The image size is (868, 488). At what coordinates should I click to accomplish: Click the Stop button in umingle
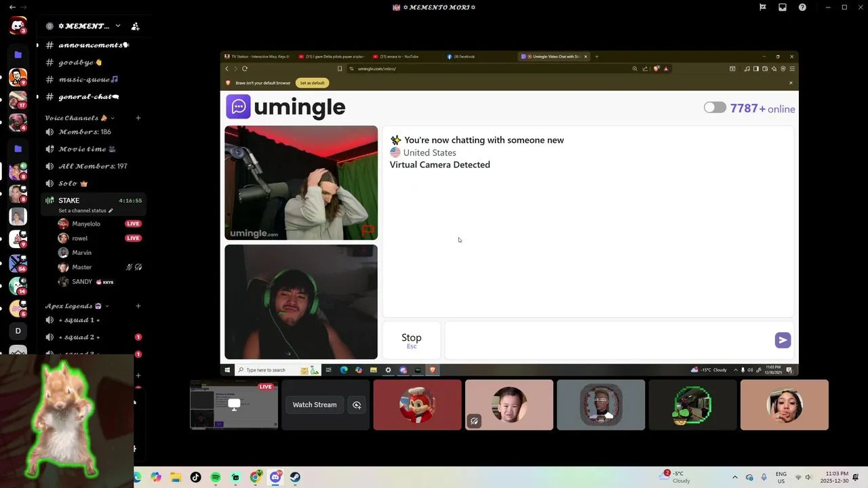tap(412, 340)
